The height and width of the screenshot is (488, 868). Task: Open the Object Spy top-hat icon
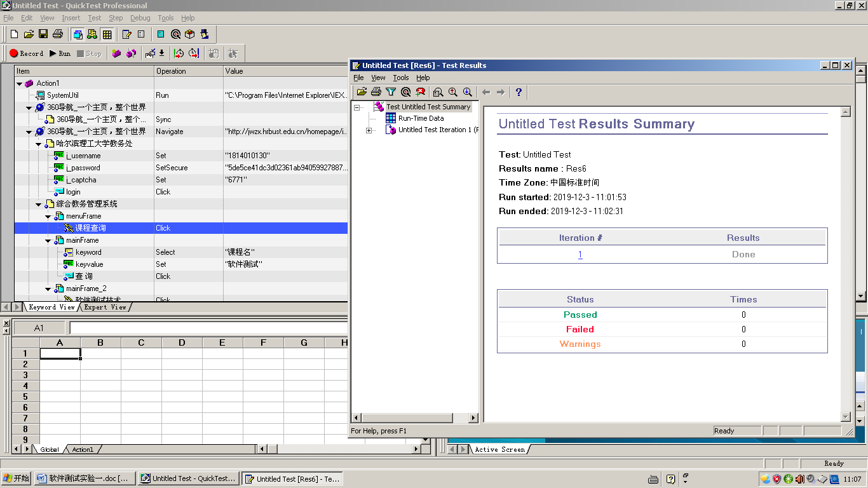pyautogui.click(x=204, y=34)
